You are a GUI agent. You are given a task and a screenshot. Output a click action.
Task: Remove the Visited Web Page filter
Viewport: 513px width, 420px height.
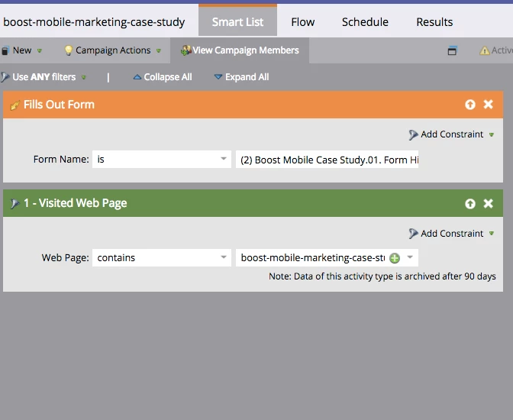tap(488, 204)
